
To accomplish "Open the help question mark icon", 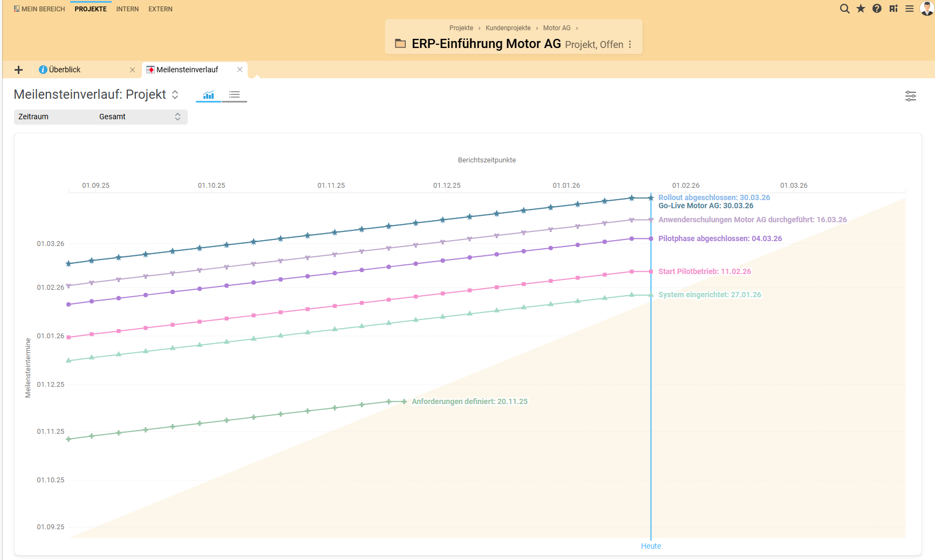I will [x=877, y=9].
